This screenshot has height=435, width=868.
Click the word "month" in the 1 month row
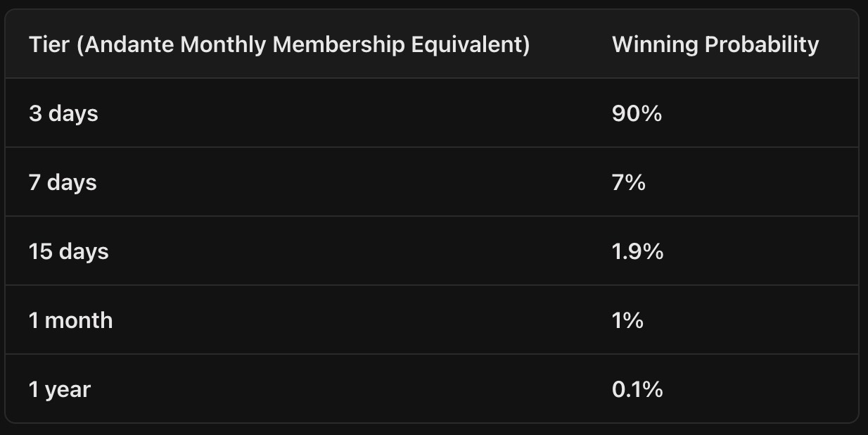79,320
